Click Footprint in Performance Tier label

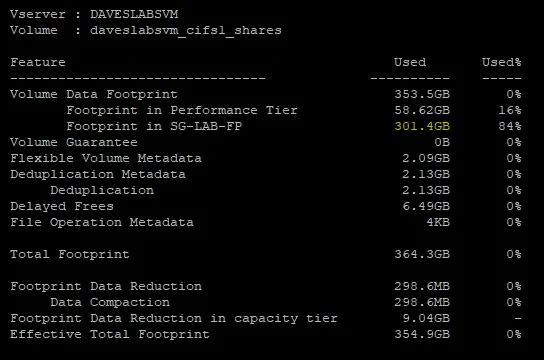pyautogui.click(x=182, y=110)
